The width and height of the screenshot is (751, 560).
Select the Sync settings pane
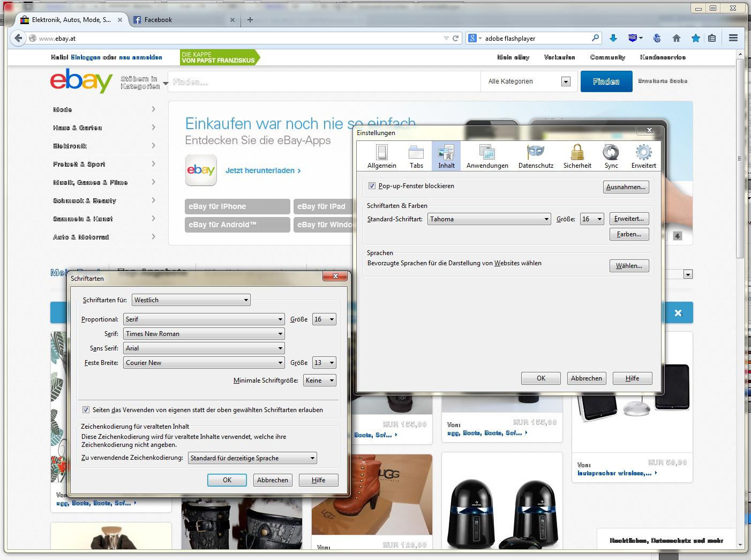[611, 156]
